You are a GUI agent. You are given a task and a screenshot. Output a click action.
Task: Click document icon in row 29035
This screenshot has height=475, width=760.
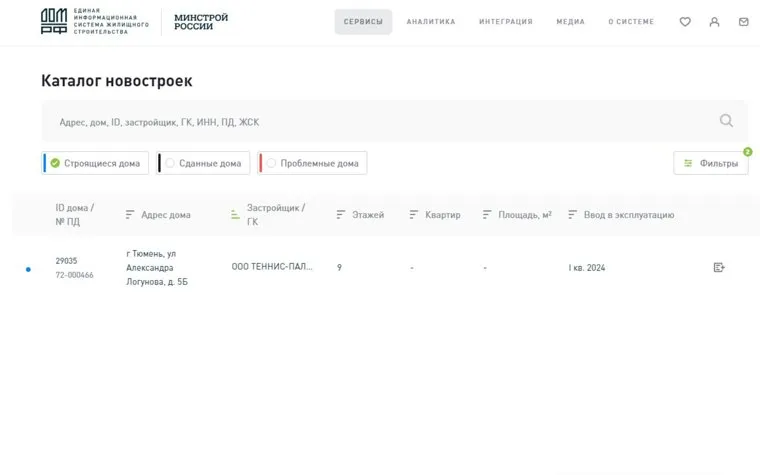coord(718,268)
